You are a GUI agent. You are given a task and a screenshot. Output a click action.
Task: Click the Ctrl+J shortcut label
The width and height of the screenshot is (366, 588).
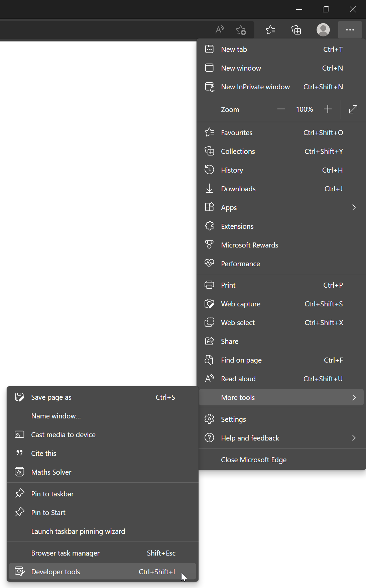(x=334, y=189)
